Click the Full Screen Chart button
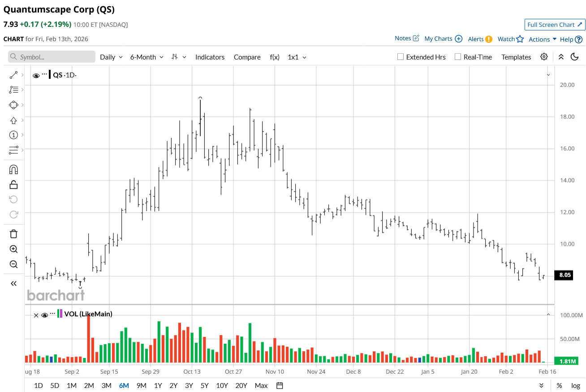This screenshot has width=586, height=392. coord(555,25)
